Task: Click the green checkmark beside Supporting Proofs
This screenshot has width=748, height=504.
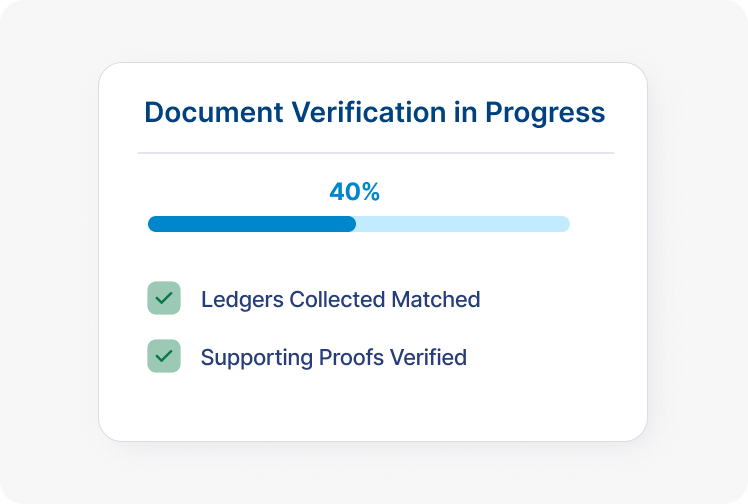Action: pos(164,356)
